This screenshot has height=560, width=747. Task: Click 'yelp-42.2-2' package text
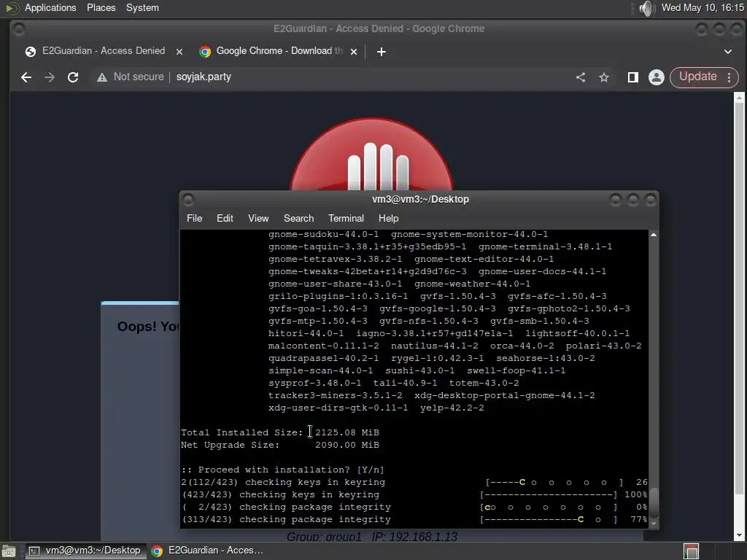pyautogui.click(x=452, y=408)
